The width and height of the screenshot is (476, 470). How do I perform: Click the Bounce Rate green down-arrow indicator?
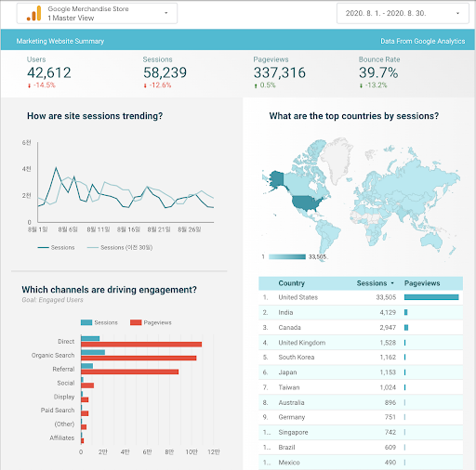361,85
